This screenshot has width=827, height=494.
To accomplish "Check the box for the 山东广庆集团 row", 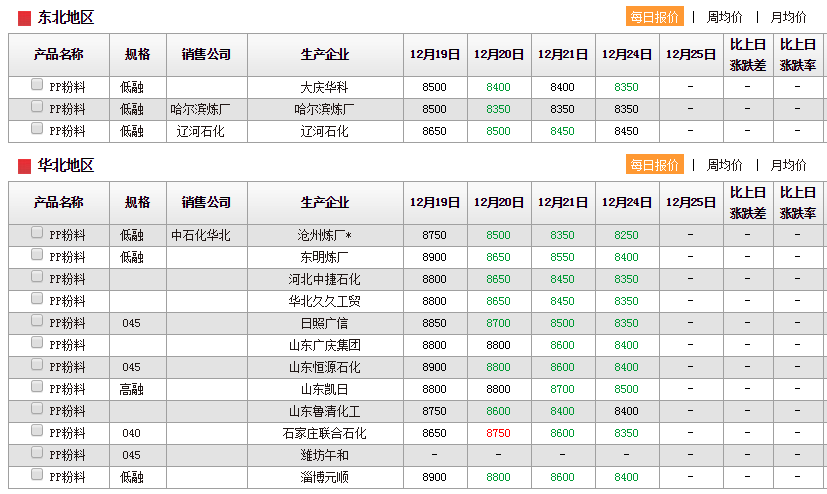I will point(37,343).
